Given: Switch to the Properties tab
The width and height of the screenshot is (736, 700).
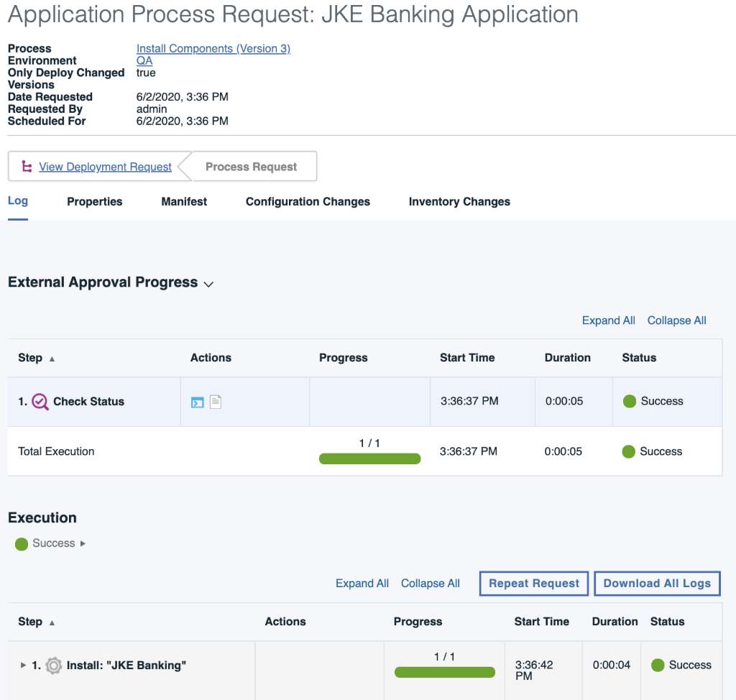Looking at the screenshot, I should 94,202.
